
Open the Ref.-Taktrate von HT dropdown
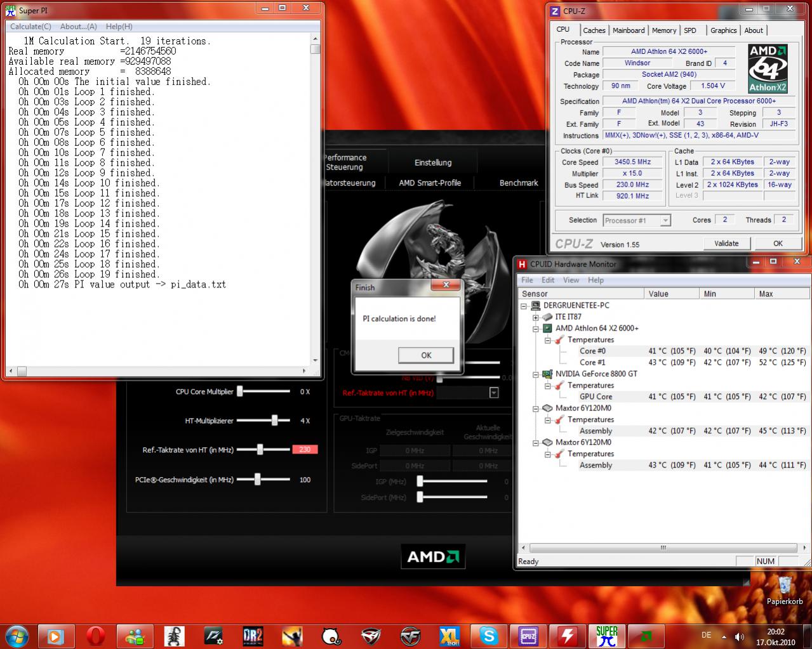tap(494, 393)
